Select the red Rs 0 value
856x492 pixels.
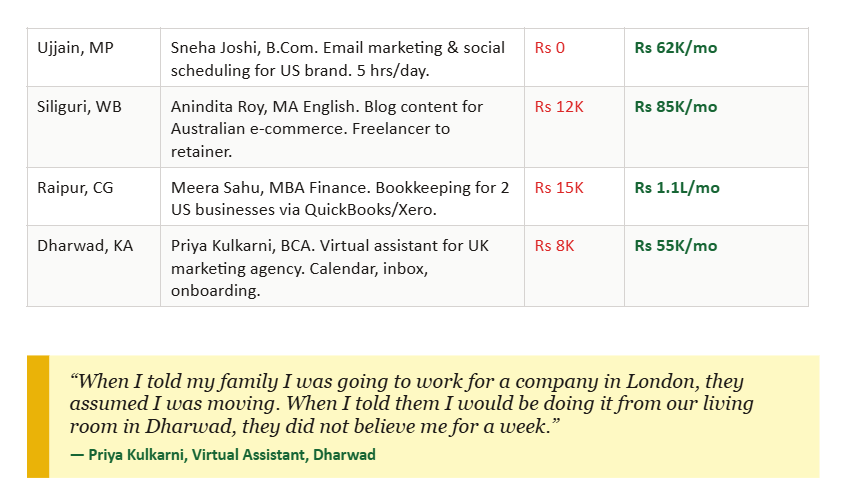[x=550, y=48]
